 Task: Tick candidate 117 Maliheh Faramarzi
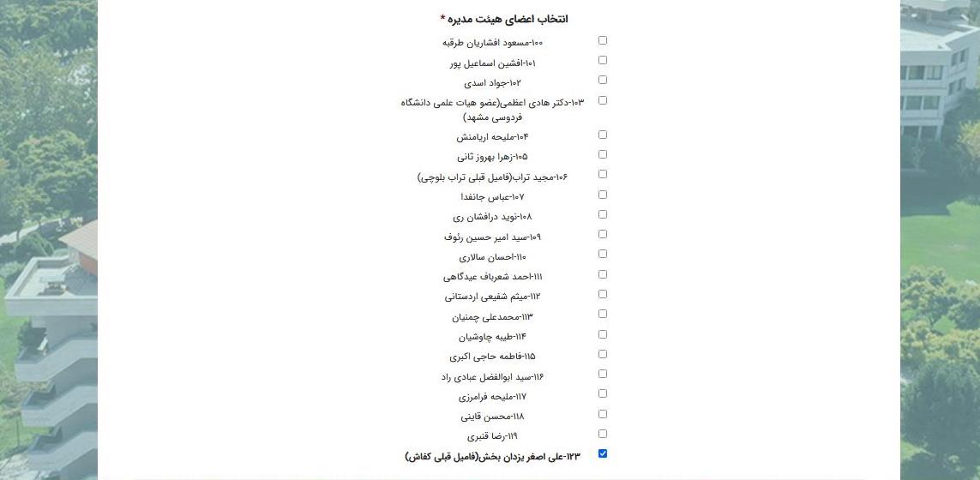[603, 393]
